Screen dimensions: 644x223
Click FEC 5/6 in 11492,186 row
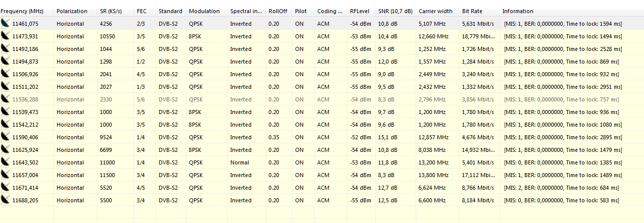coord(140,49)
